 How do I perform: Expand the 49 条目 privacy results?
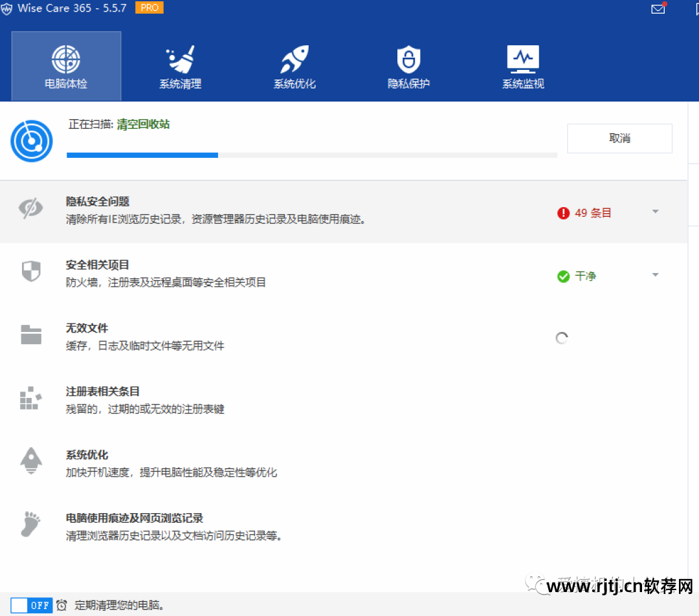click(656, 212)
